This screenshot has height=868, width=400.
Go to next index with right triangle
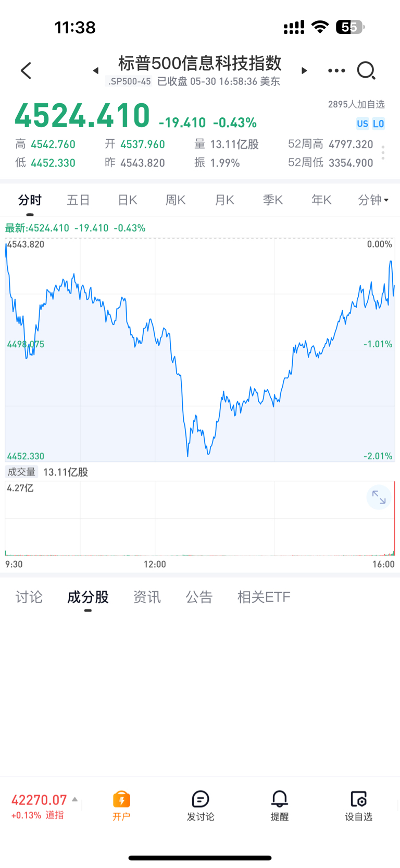[304, 70]
